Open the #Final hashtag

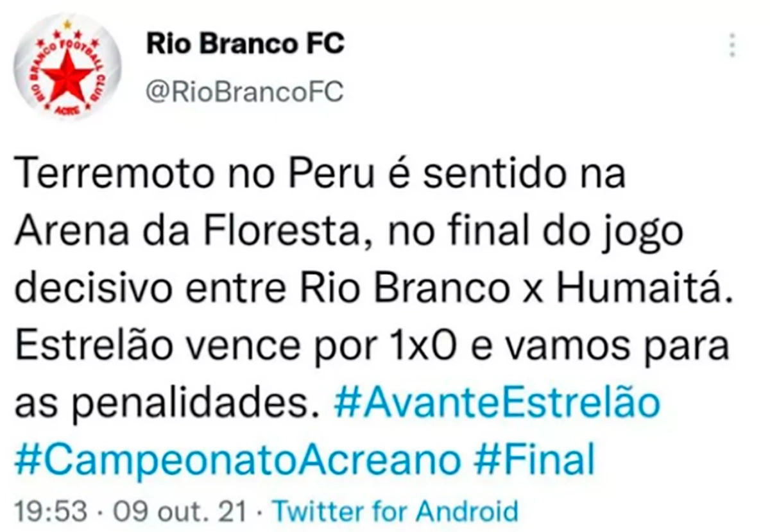pos(536,459)
